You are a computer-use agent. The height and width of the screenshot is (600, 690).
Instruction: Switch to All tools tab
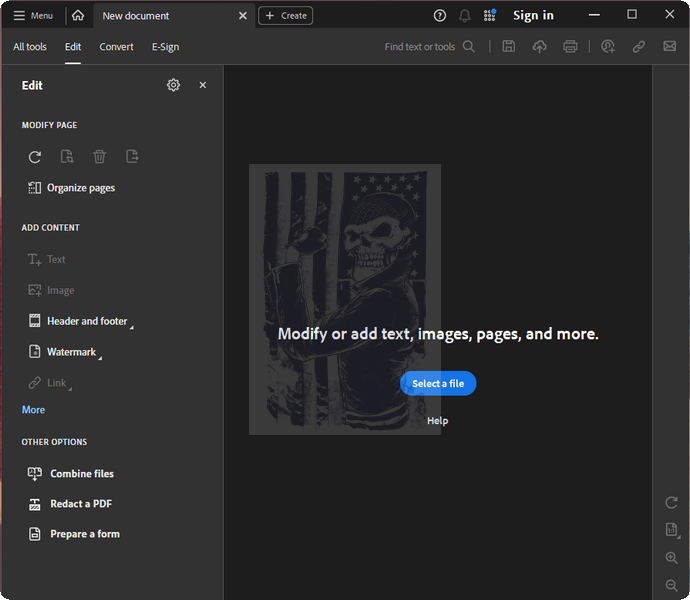tap(30, 47)
